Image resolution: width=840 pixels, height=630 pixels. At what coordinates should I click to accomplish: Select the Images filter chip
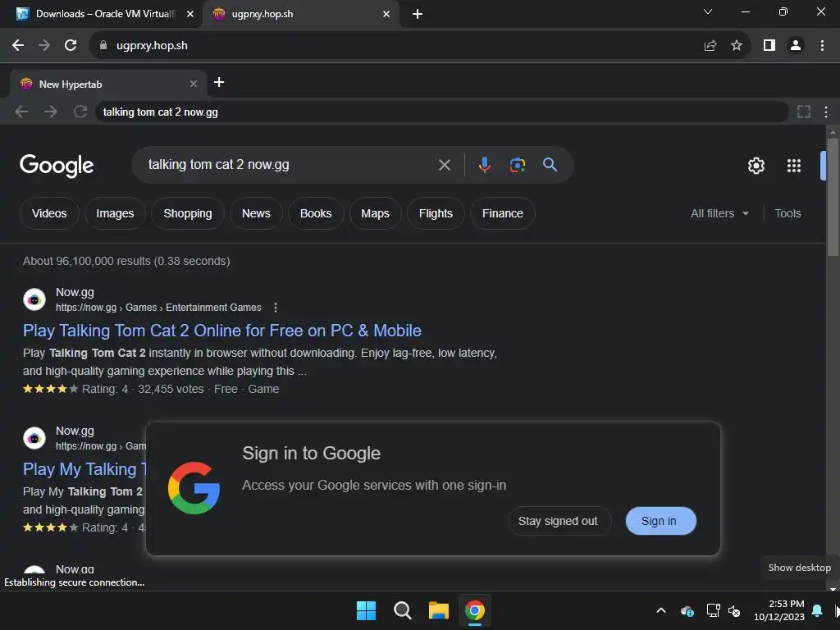coord(115,213)
